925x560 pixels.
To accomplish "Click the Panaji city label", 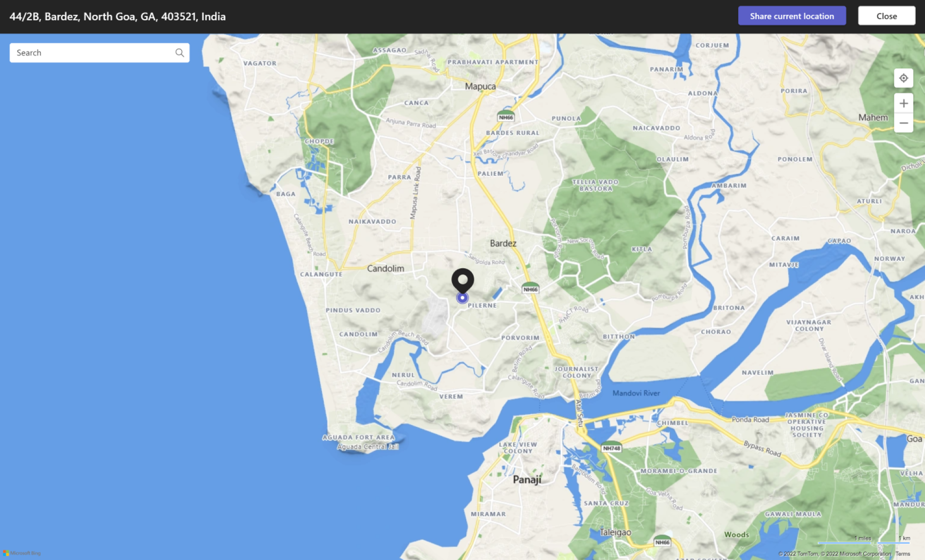I will 527,479.
